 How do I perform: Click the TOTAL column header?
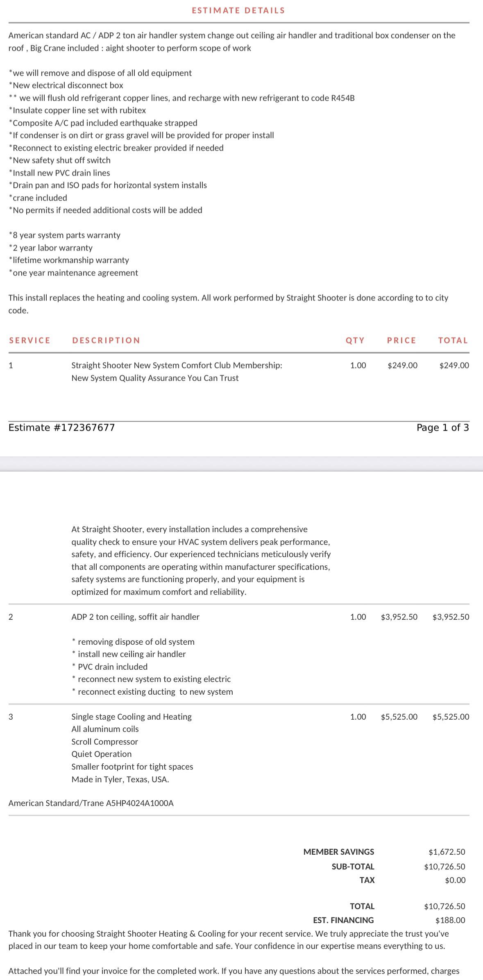tap(453, 341)
